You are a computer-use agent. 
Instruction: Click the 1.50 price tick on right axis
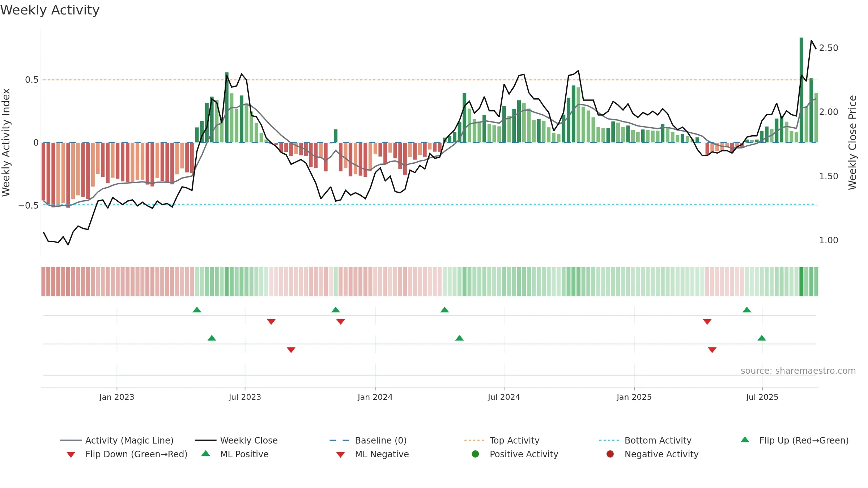click(829, 176)
